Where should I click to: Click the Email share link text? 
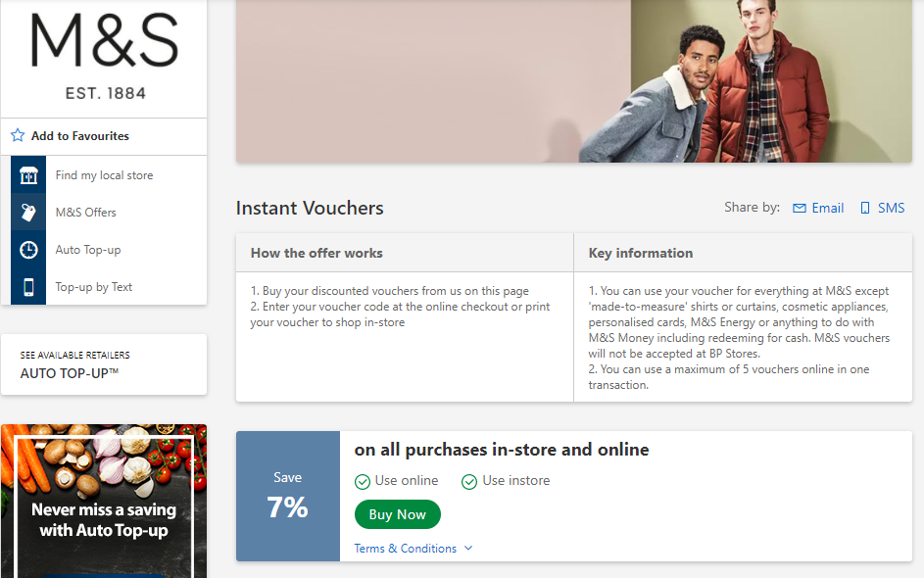point(828,208)
